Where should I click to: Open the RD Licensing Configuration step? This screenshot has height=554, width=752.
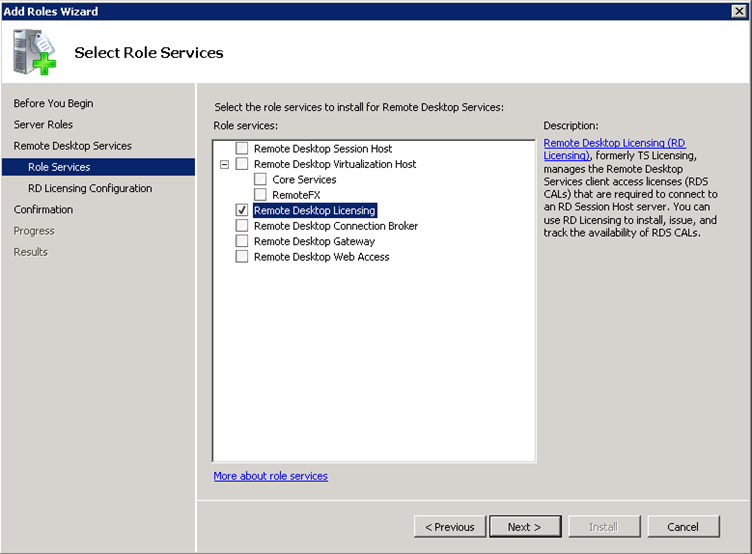(x=90, y=188)
